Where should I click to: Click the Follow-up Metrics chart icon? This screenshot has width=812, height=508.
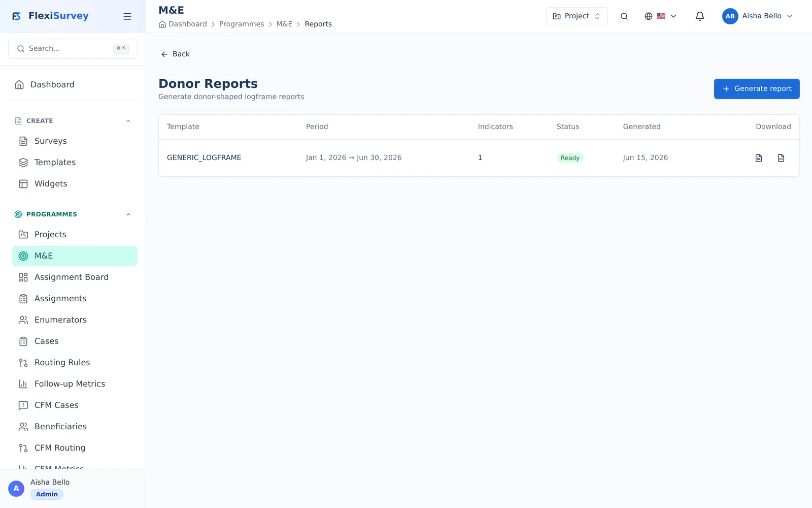(x=23, y=384)
